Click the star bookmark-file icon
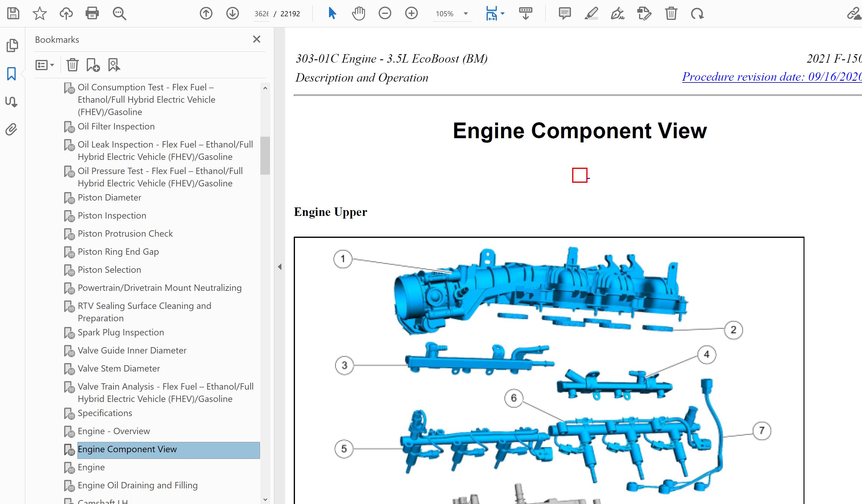The image size is (862, 504). (x=40, y=14)
